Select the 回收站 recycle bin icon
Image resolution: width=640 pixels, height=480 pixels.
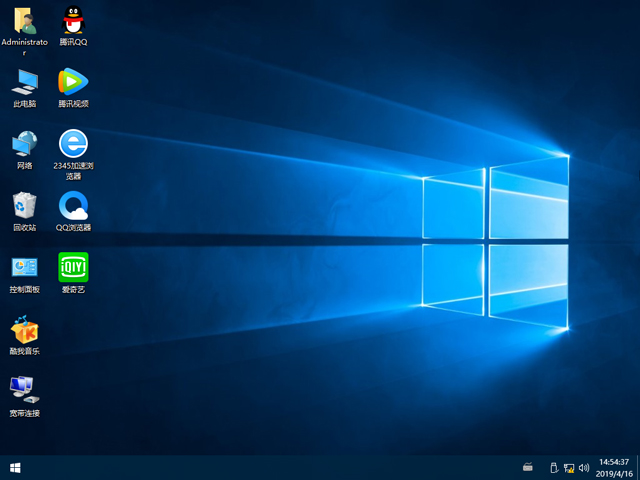pyautogui.click(x=25, y=205)
